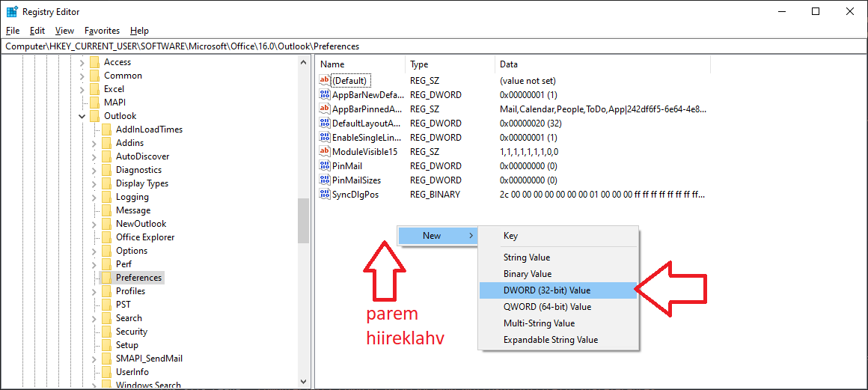Click the Registry Editor title bar icon
This screenshot has height=390, width=868.
coord(12,12)
